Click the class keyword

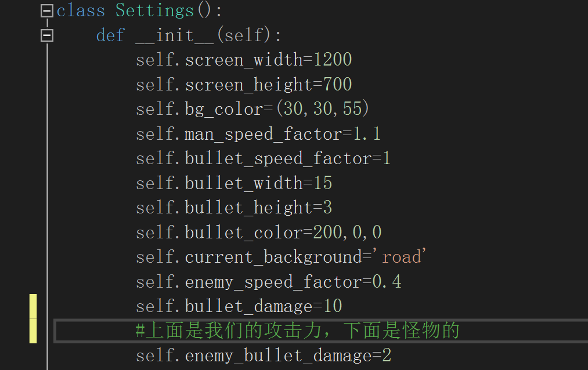pyautogui.click(x=81, y=10)
